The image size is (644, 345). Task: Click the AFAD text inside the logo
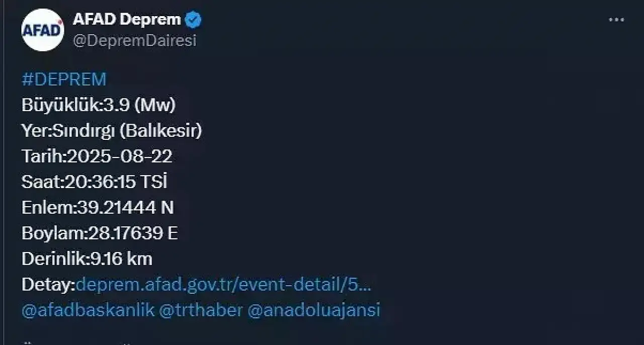click(42, 31)
